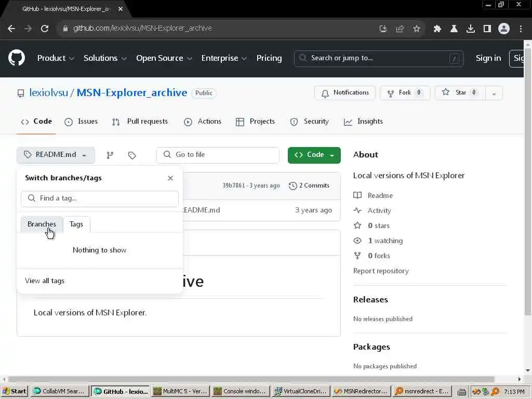This screenshot has width=532, height=399.
Task: Click the share page icon in address bar
Action: pos(400,29)
